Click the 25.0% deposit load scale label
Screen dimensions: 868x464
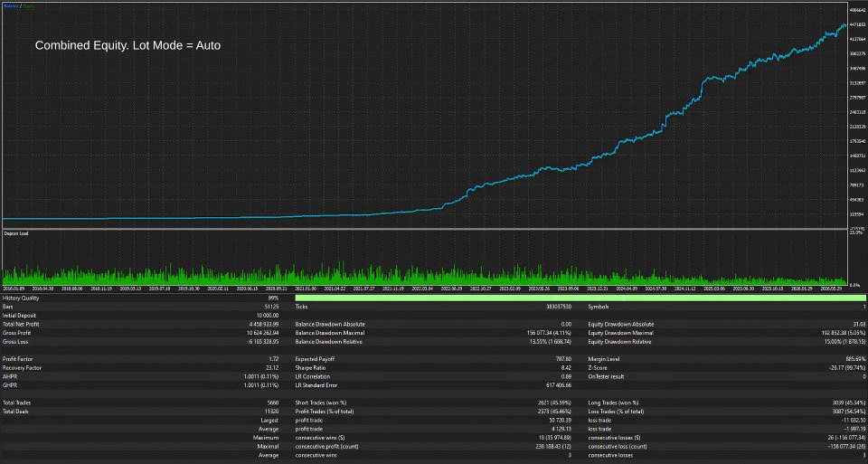855,232
